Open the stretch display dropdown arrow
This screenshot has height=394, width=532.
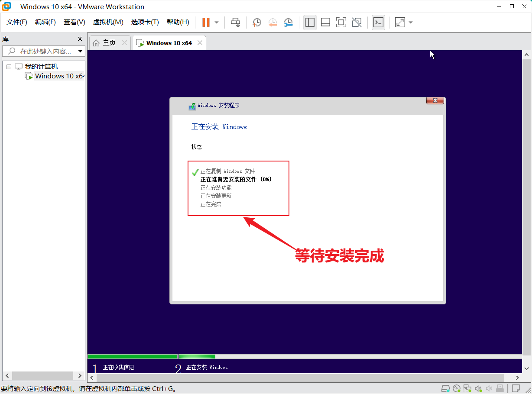[x=411, y=22]
